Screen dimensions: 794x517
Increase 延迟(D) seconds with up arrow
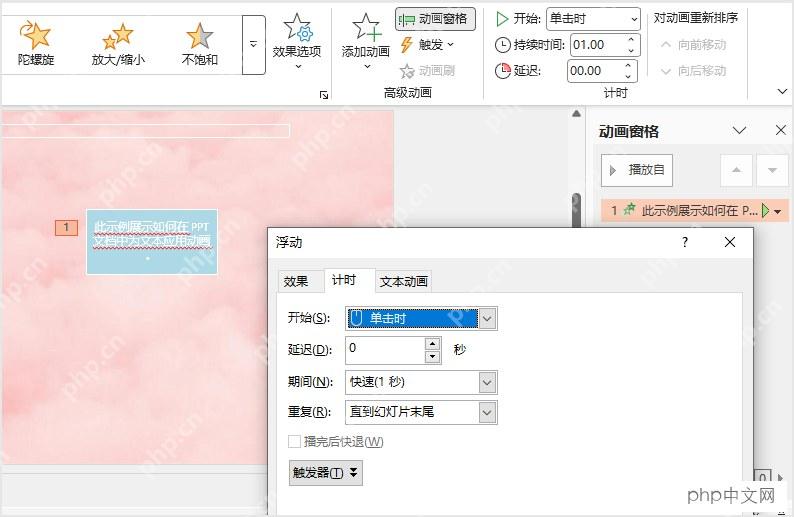pyautogui.click(x=432, y=344)
